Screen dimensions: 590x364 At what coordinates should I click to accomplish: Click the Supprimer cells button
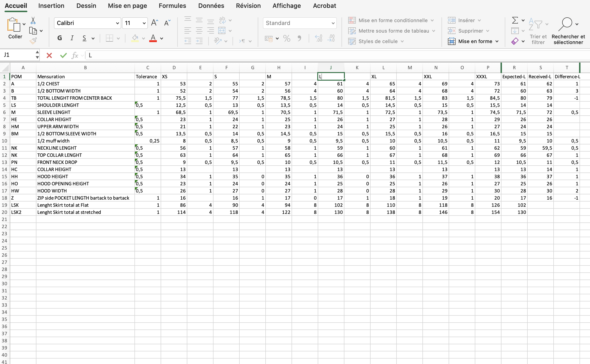[x=468, y=31]
